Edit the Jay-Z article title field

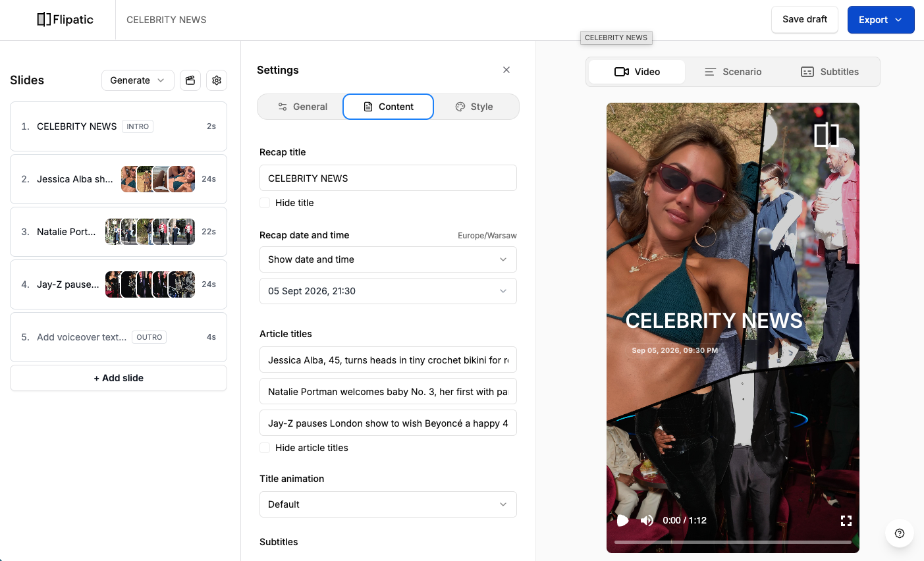pyautogui.click(x=388, y=423)
